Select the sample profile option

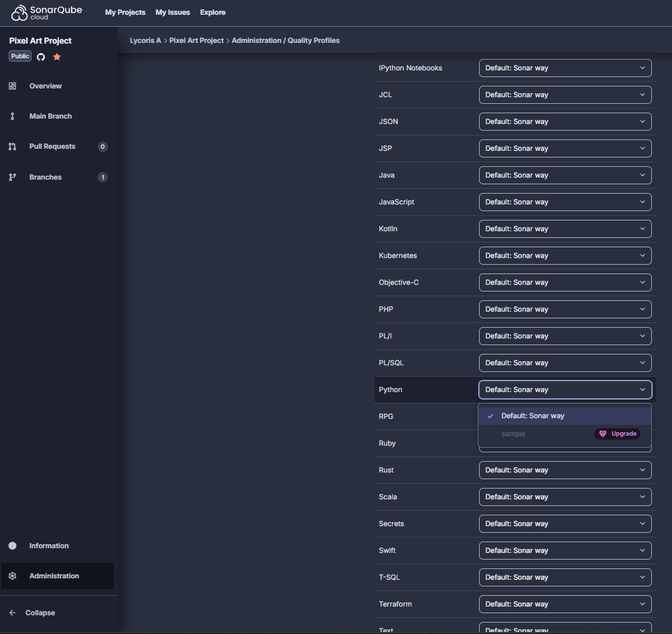point(513,434)
